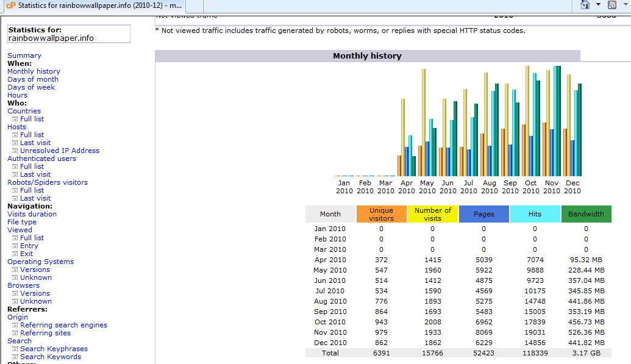Click the icon beside Search Keyphrases
Screen dimensions: 631x364
click(15, 349)
